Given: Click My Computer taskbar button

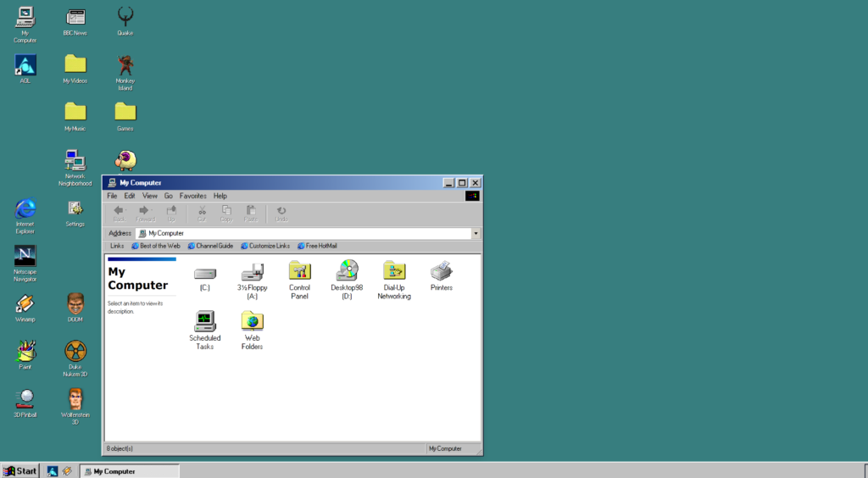Looking at the screenshot, I should pyautogui.click(x=130, y=471).
